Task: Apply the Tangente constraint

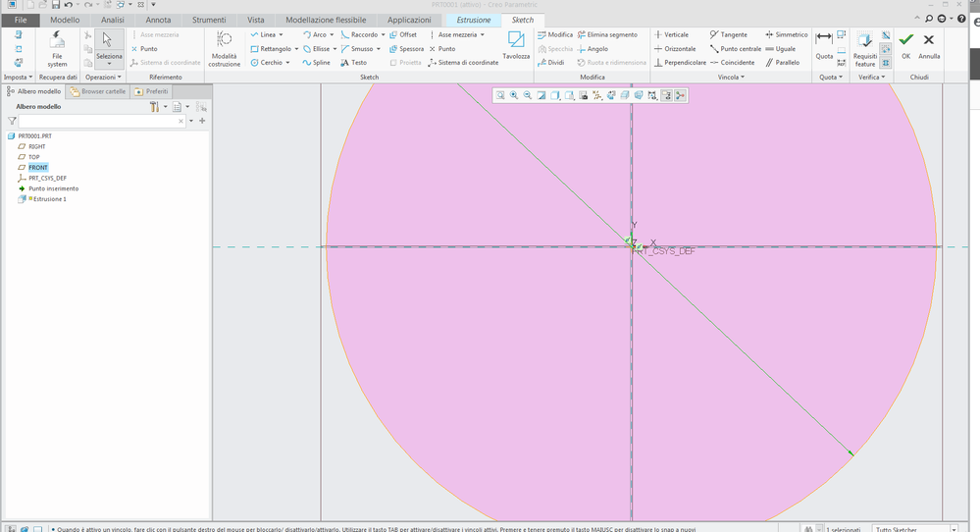Action: tap(729, 35)
